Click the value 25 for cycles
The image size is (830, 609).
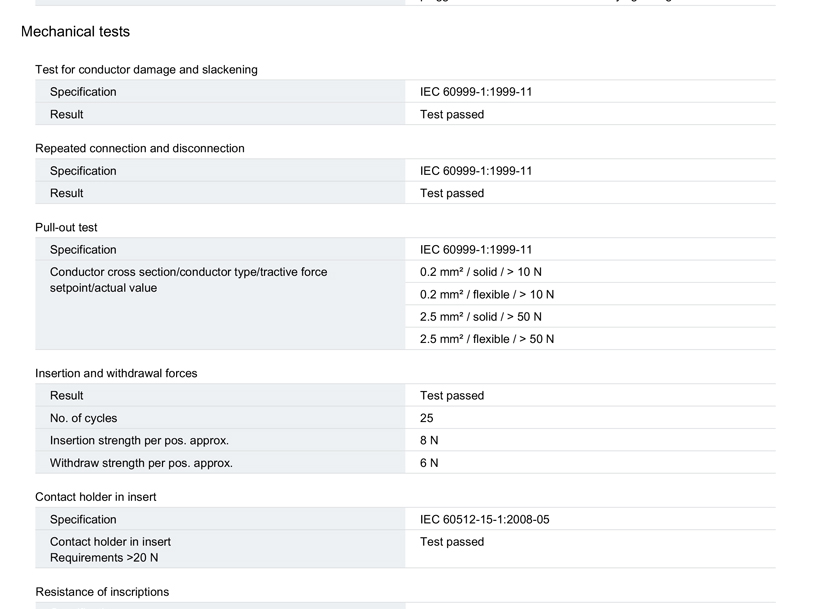point(427,419)
